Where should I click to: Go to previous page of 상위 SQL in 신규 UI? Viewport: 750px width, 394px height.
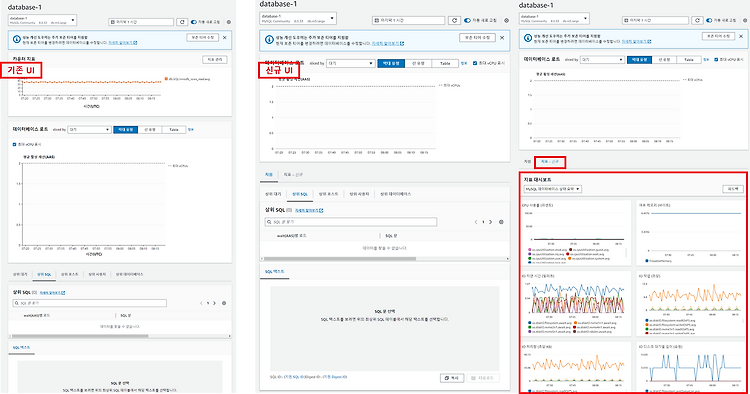tap(476, 222)
